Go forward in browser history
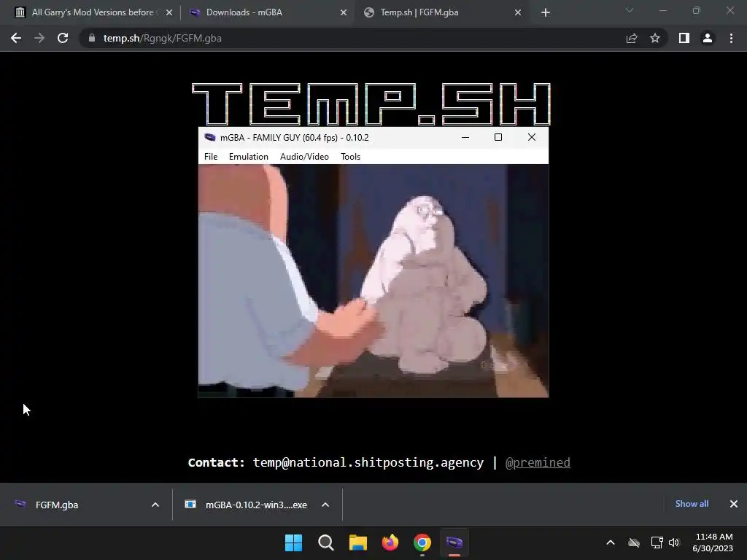The image size is (747, 560). click(x=39, y=38)
